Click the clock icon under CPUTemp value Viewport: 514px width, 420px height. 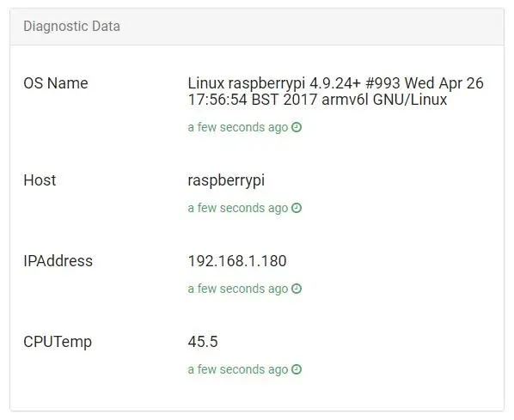click(297, 369)
